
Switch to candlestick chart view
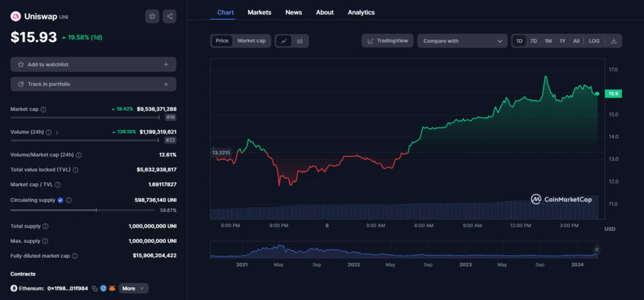click(300, 41)
